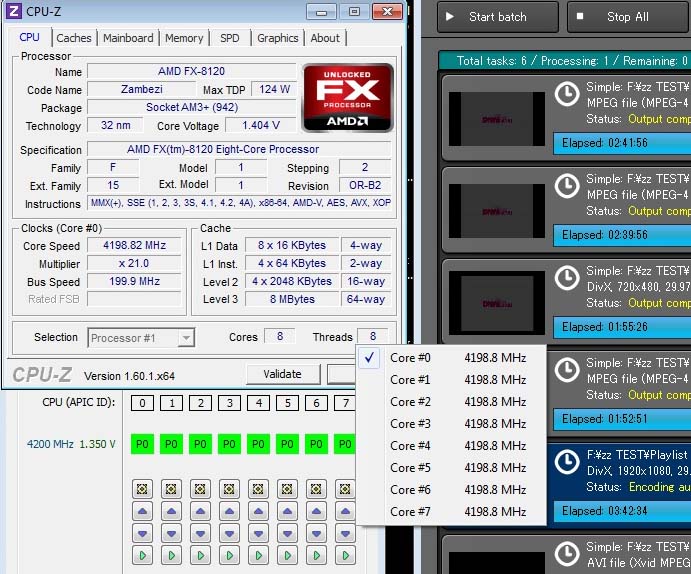Click the Stop All button
This screenshot has height=574, width=691.
(x=628, y=17)
